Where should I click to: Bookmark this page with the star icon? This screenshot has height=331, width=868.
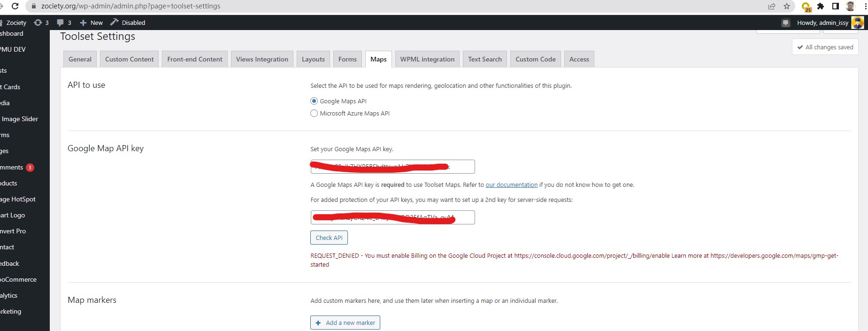pyautogui.click(x=787, y=6)
